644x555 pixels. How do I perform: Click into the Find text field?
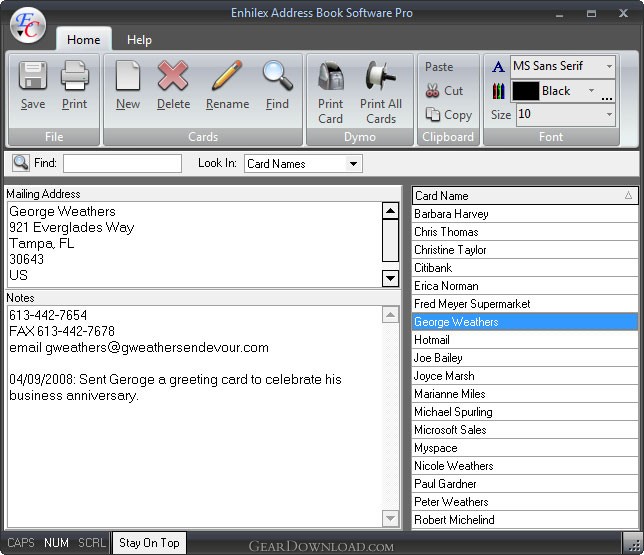point(122,164)
